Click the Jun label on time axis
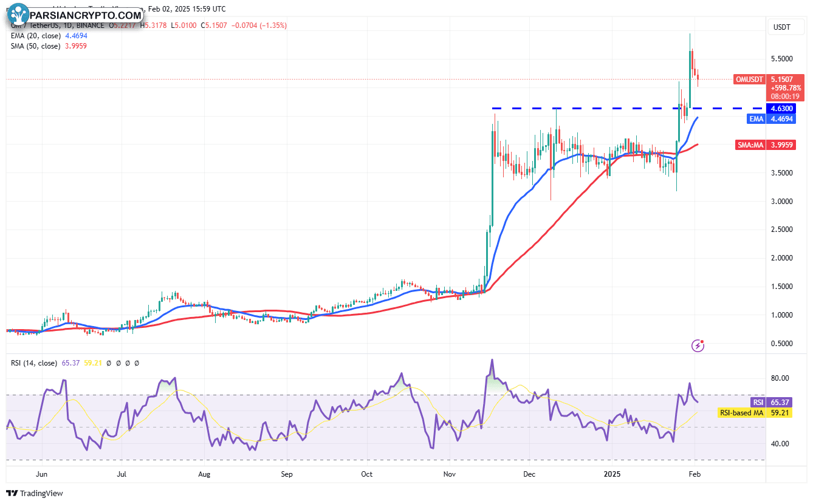 [x=42, y=473]
